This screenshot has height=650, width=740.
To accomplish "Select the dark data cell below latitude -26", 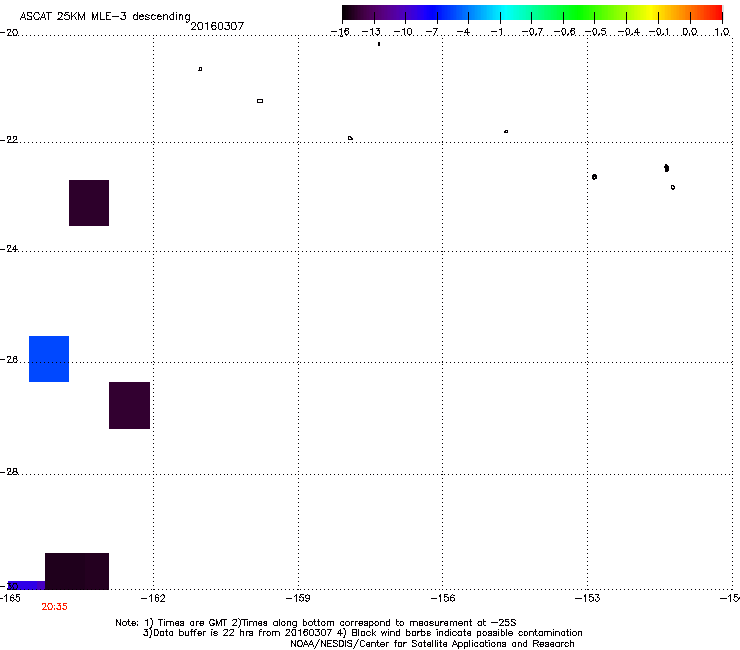I will point(129,405).
